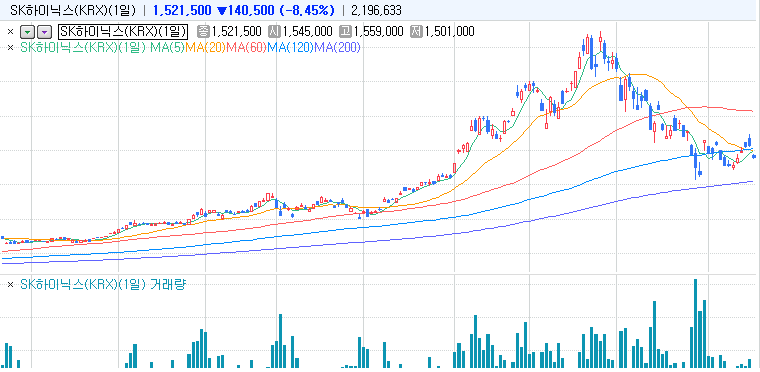Click the MA(5) moving average label

167,47
